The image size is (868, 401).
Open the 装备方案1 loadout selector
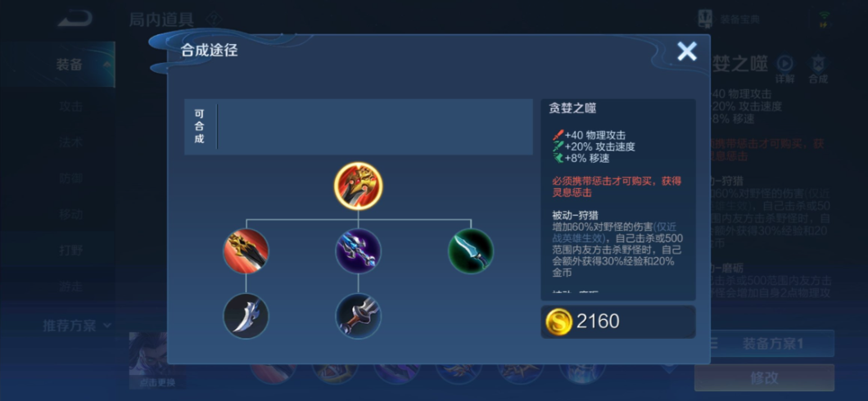[771, 344]
